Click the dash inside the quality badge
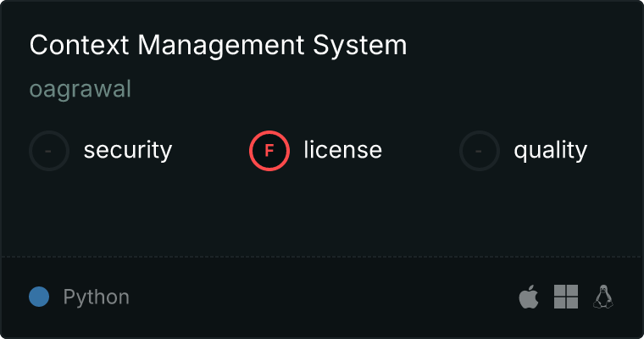The image size is (644, 339). pyautogui.click(x=480, y=151)
